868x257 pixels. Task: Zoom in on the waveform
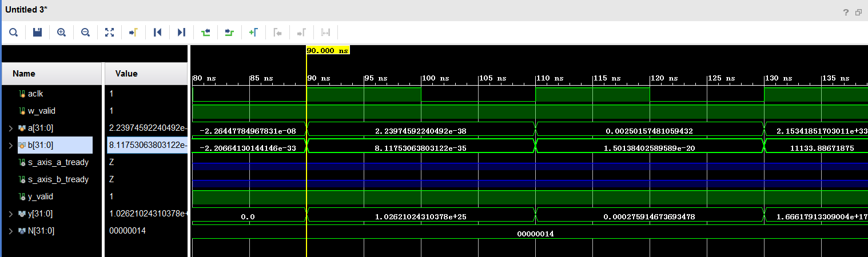61,33
